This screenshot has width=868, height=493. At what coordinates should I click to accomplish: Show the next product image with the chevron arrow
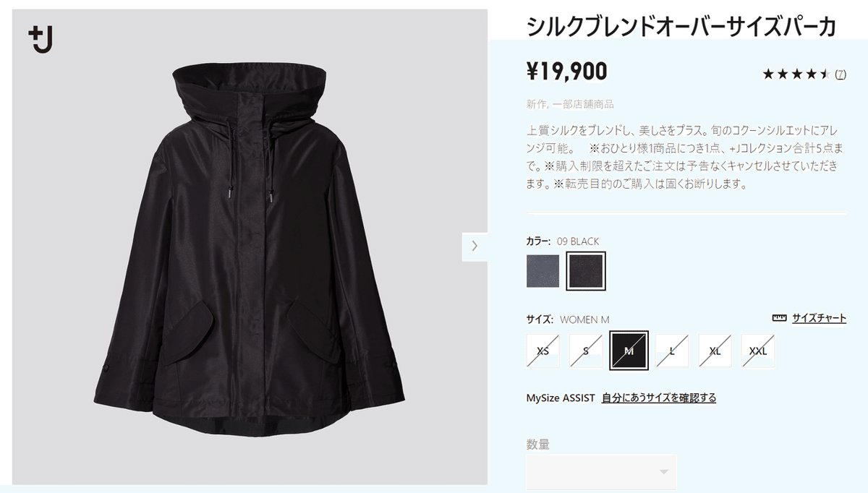[475, 246]
